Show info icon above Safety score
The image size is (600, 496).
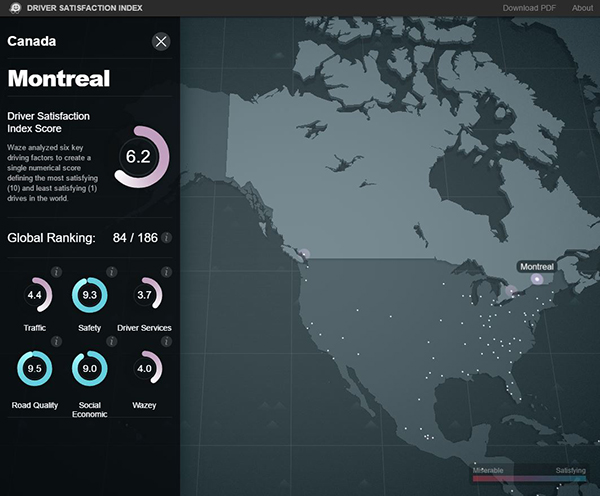pyautogui.click(x=111, y=272)
